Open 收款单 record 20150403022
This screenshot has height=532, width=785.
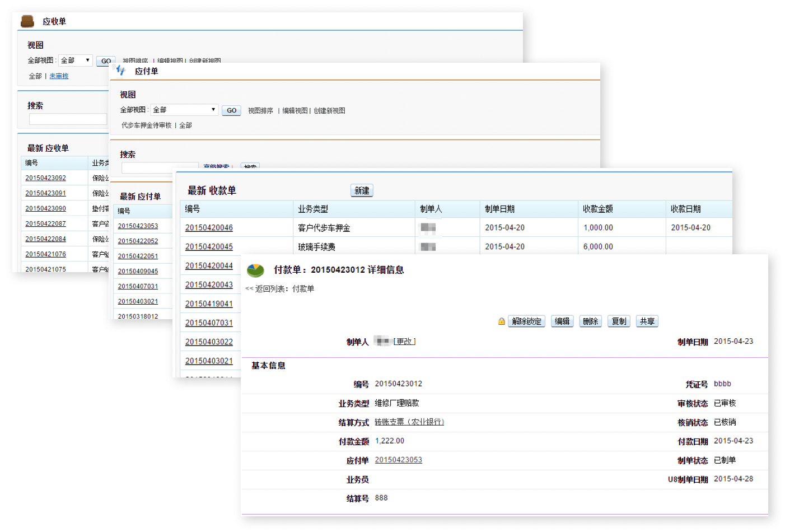[x=209, y=342]
